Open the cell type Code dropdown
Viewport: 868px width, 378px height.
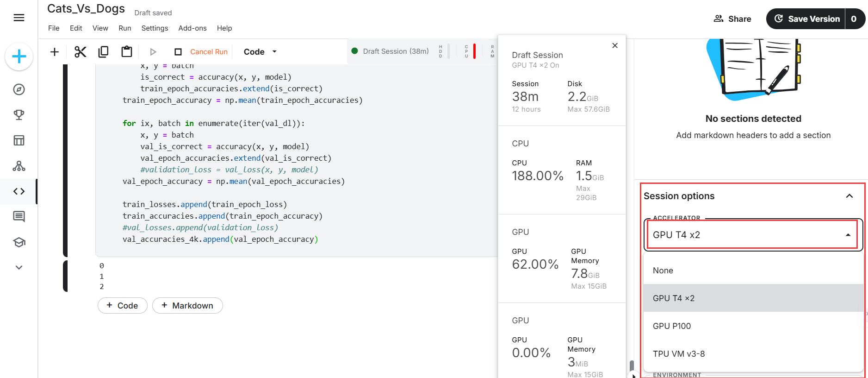pyautogui.click(x=260, y=52)
